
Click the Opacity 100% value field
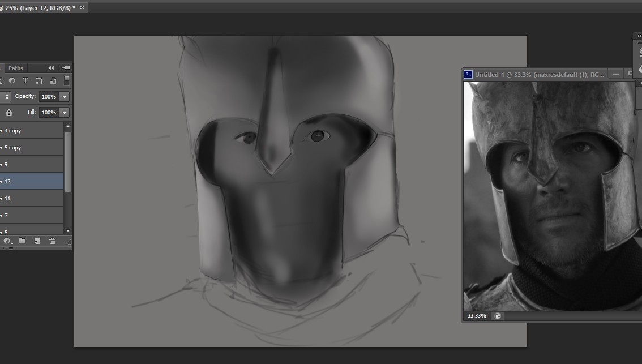coord(49,97)
